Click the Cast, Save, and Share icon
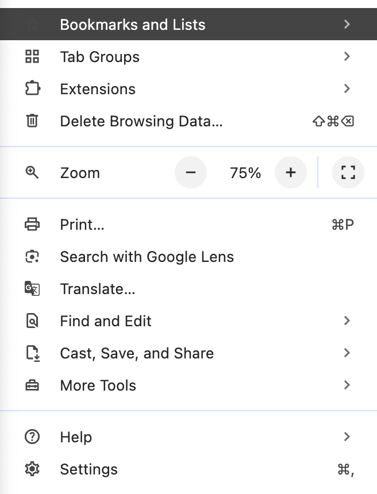The image size is (377, 494). coord(33,353)
